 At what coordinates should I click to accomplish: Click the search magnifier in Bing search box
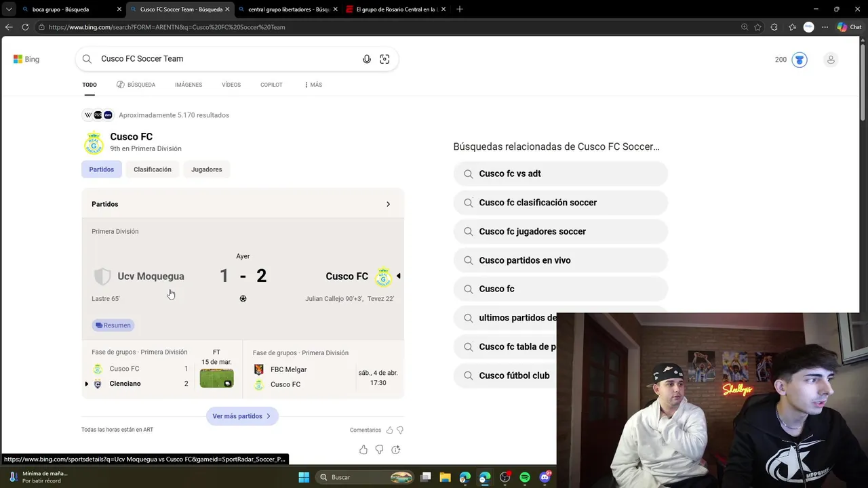(87, 59)
